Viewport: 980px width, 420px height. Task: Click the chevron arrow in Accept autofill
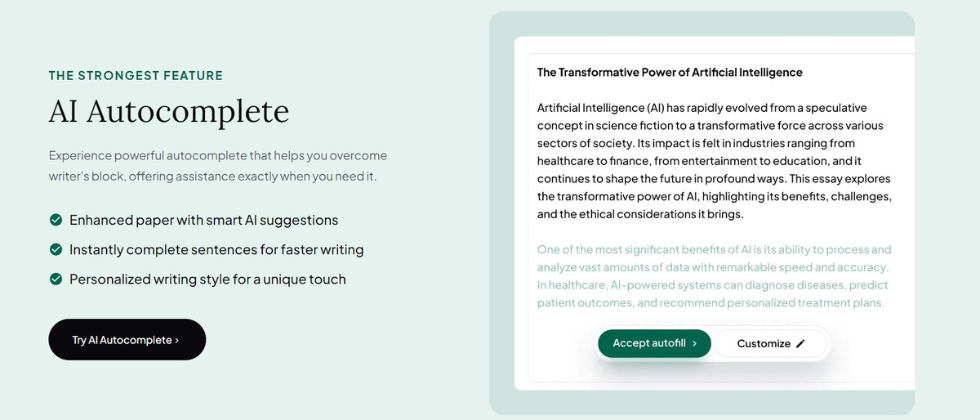tap(694, 344)
